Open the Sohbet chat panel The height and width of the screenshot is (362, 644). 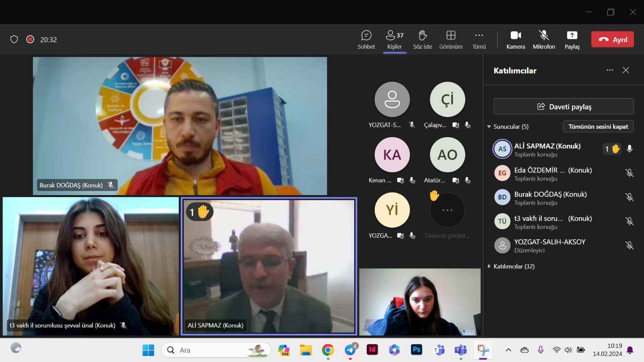[x=366, y=40]
